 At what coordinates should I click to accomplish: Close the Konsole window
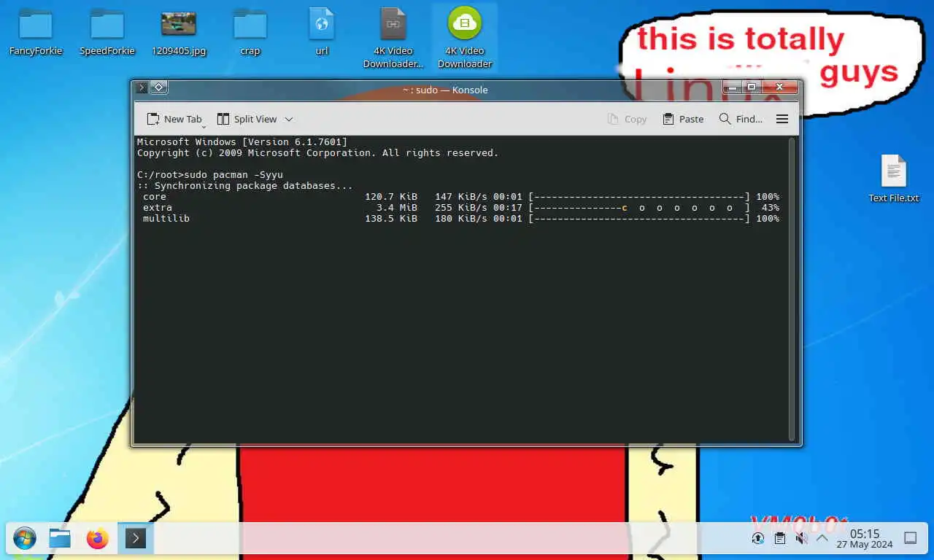tap(779, 87)
